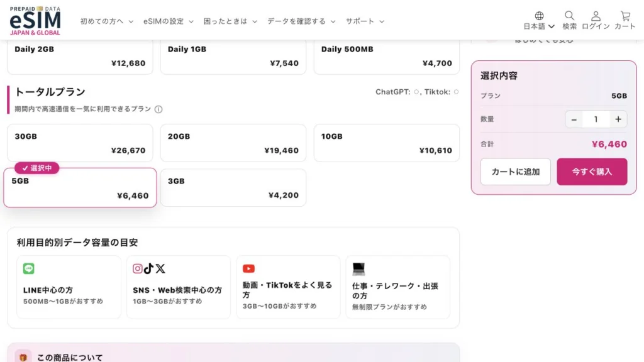644x362 pixels.
Task: Click the 今すぐ購入 button
Action: (x=592, y=172)
